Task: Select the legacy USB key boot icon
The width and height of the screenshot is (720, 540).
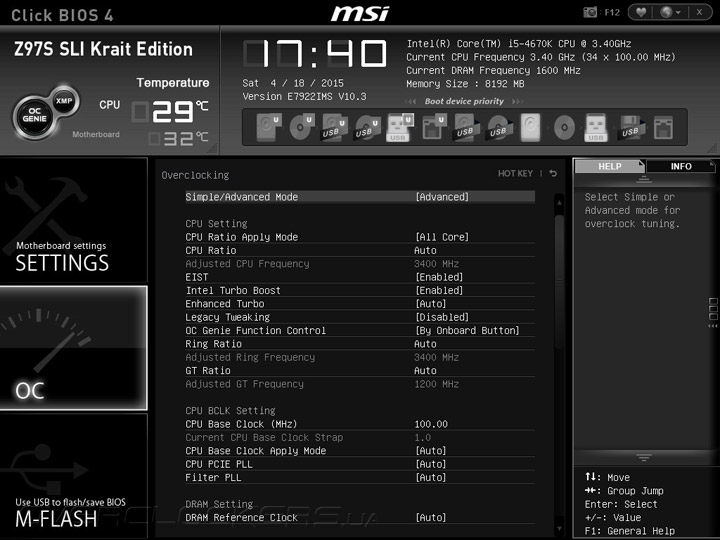Action: coord(596,127)
